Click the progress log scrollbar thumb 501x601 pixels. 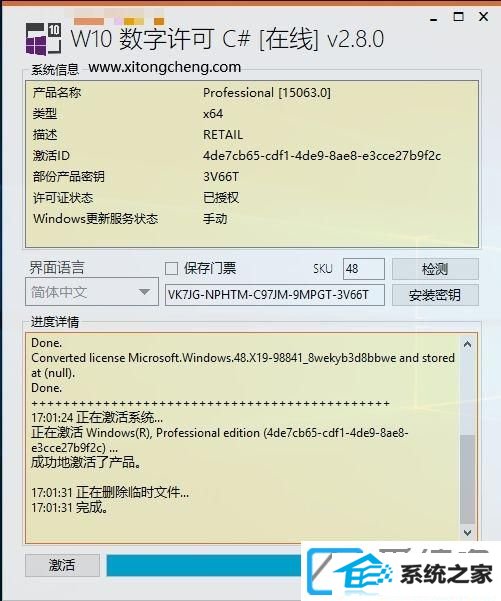pos(467,479)
